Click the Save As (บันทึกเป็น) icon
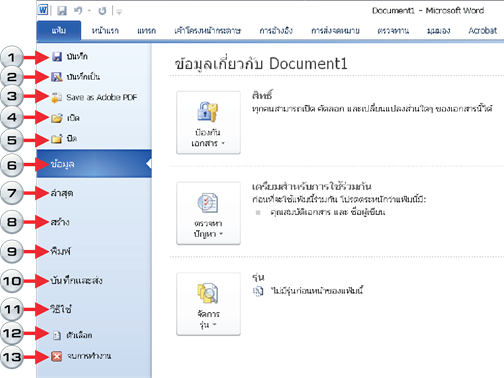Image resolution: width=504 pixels, height=378 pixels. point(57,77)
